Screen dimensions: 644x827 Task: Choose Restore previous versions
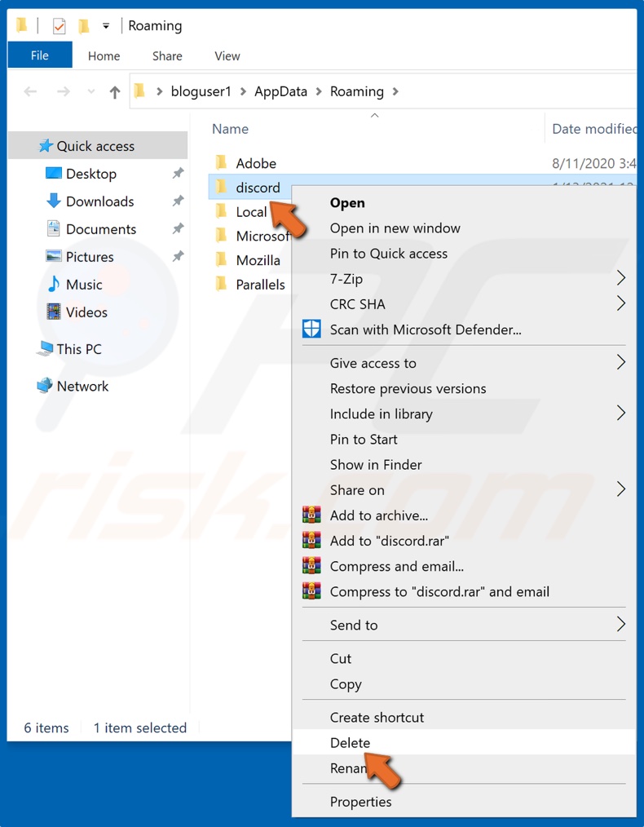pos(464,389)
